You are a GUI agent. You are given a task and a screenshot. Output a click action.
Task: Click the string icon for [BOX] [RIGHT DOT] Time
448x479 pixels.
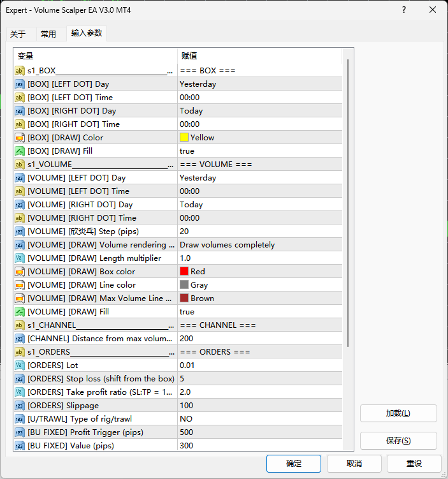pos(20,124)
